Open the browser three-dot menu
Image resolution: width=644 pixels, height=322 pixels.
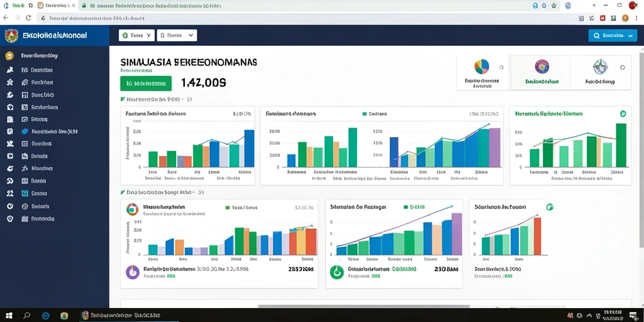coord(636,18)
